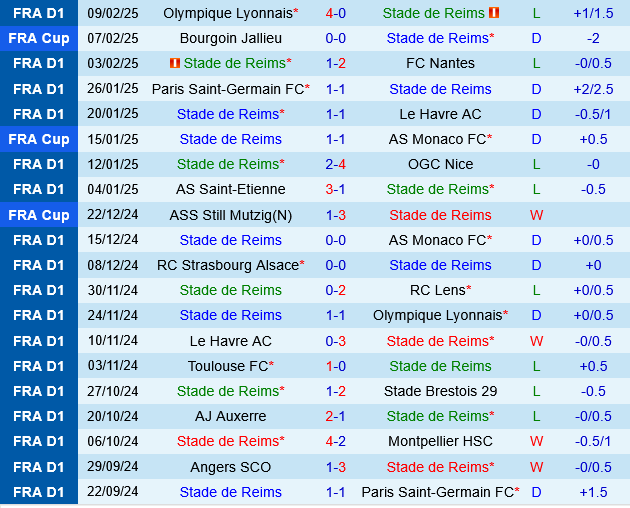Click OGC Nice team name

440,164
